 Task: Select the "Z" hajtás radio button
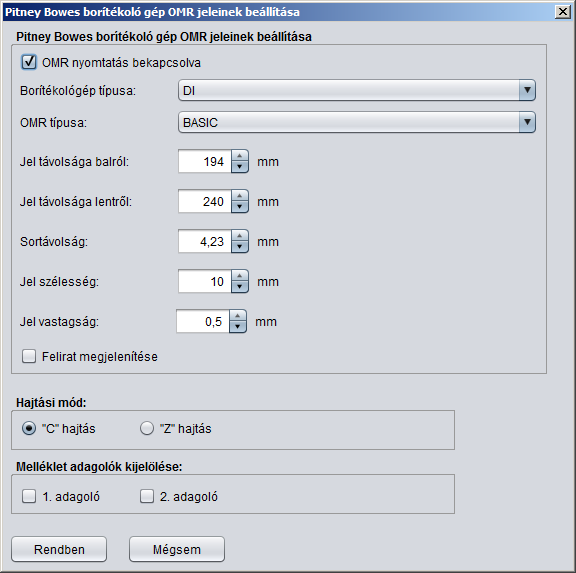pyautogui.click(x=147, y=428)
